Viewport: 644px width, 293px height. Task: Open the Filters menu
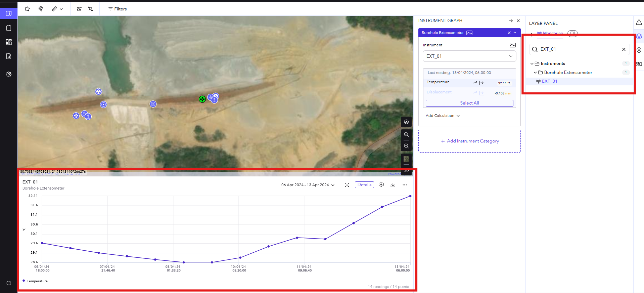click(118, 9)
